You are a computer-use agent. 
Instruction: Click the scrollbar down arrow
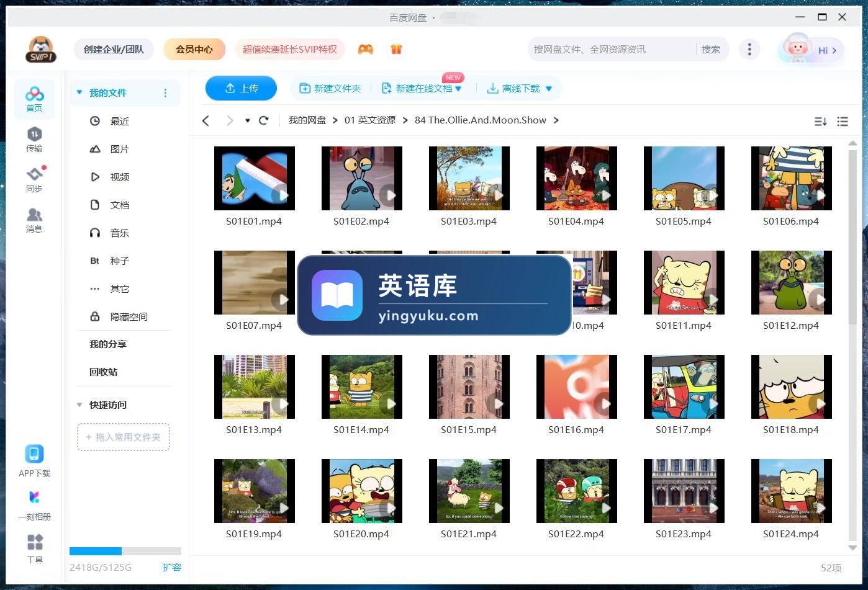(852, 547)
